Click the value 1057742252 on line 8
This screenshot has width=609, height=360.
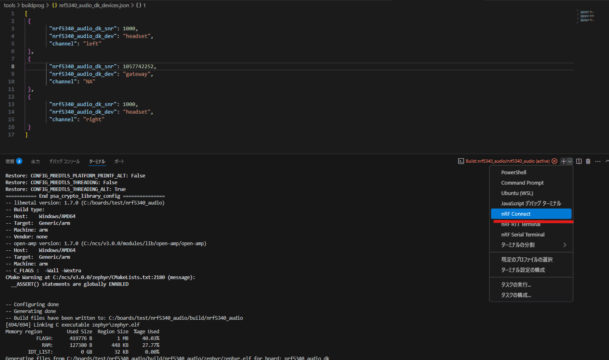[138, 66]
